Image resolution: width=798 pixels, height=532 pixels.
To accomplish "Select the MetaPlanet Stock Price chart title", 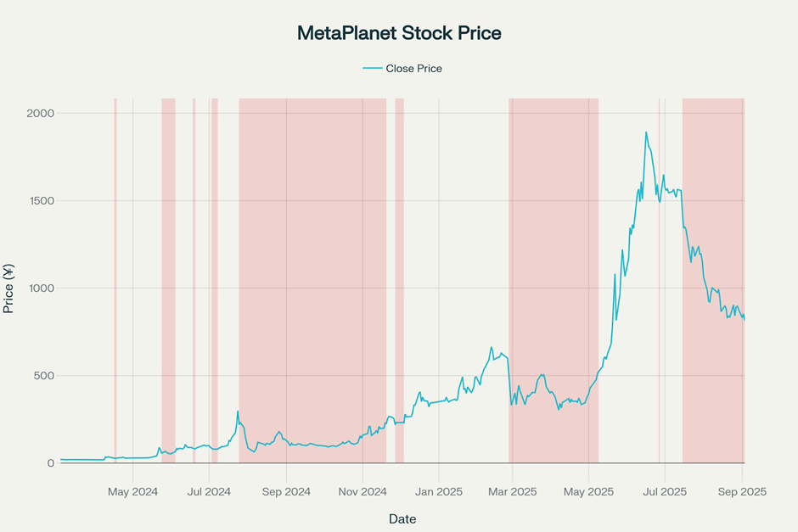I will coord(399,33).
